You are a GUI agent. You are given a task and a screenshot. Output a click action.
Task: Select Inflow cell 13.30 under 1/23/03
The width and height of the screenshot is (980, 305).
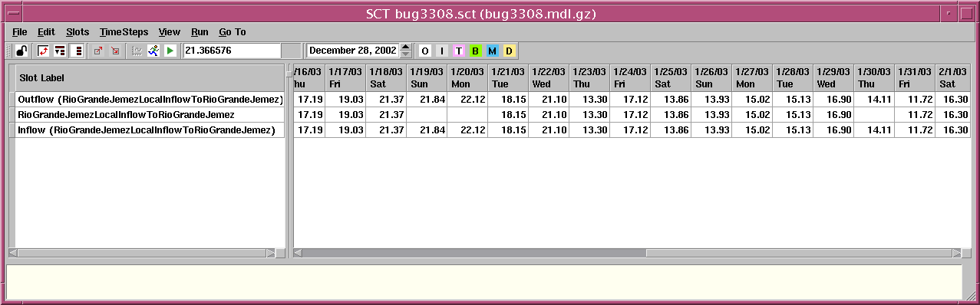[589, 130]
